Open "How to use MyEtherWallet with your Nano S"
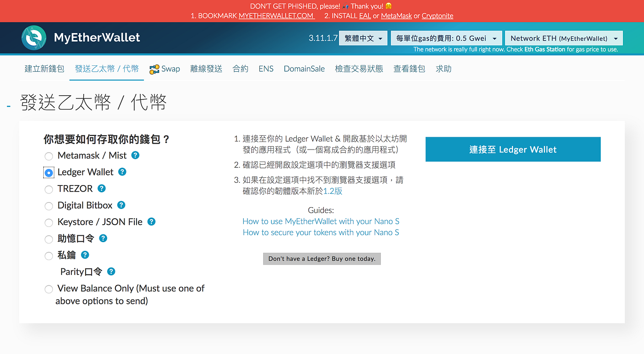This screenshot has width=644, height=354. point(321,221)
